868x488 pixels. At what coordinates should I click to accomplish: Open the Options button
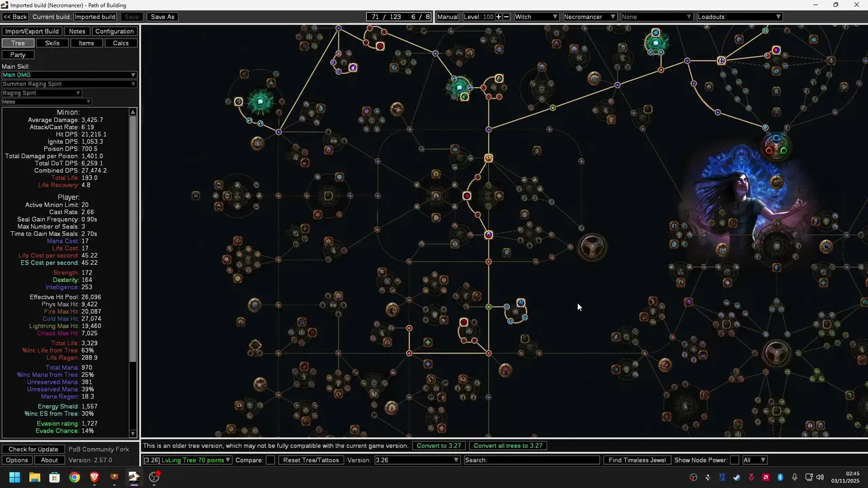[x=17, y=460]
